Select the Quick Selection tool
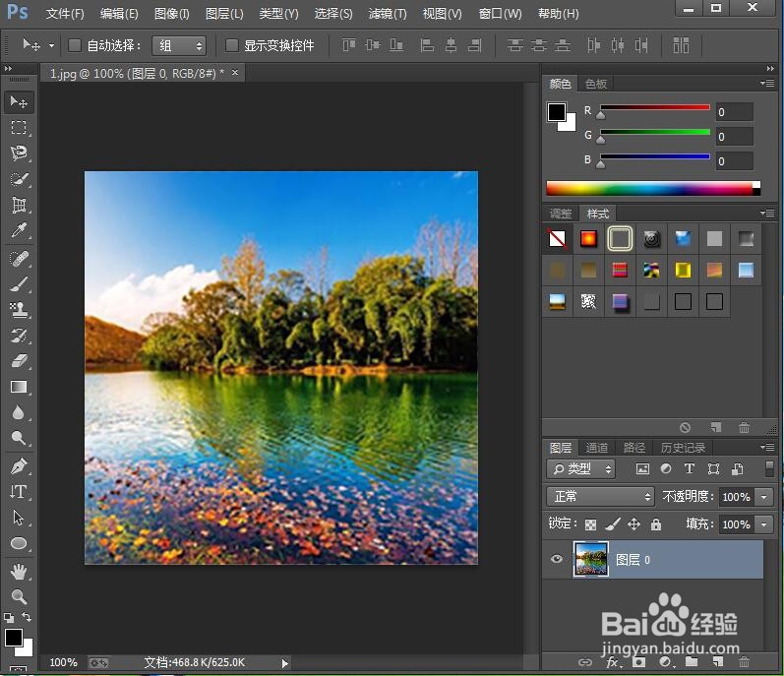Image resolution: width=784 pixels, height=676 pixels. pos(19,179)
